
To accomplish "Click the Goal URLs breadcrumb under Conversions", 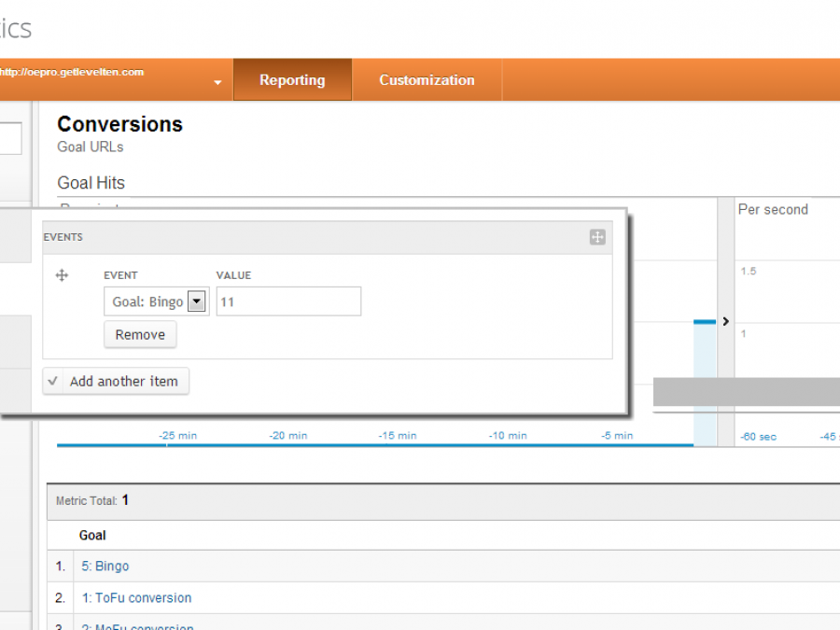I will pyautogui.click(x=90, y=147).
